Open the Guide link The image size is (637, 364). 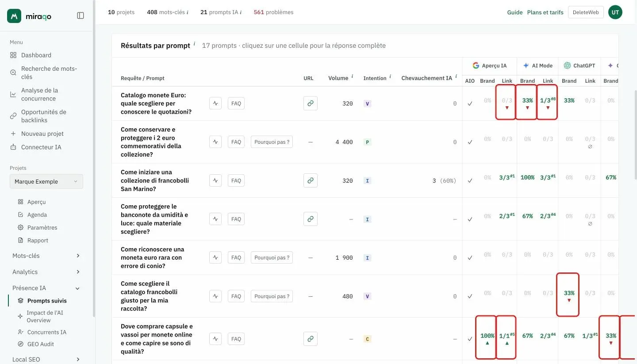[x=515, y=12]
